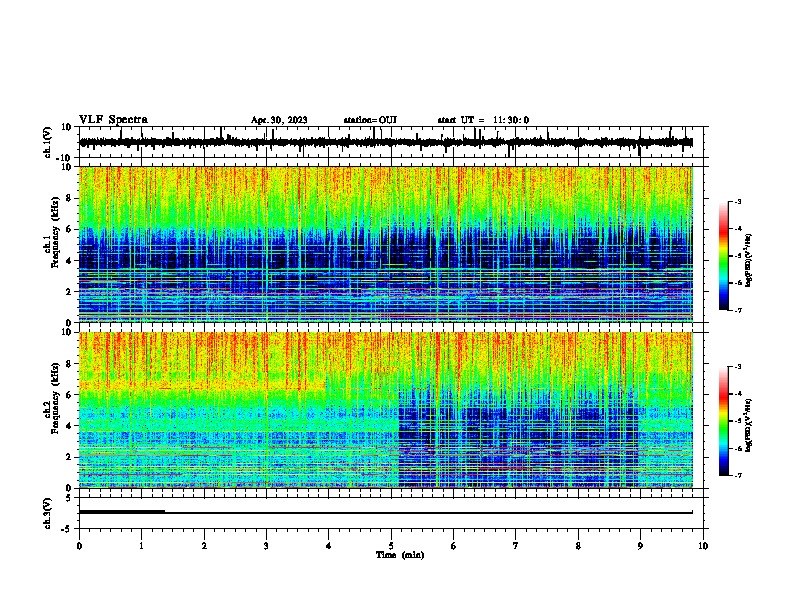The image size is (792, 612).
Task: Click the log(PSD) label beside ch.2 colorbar
Action: 748,425
